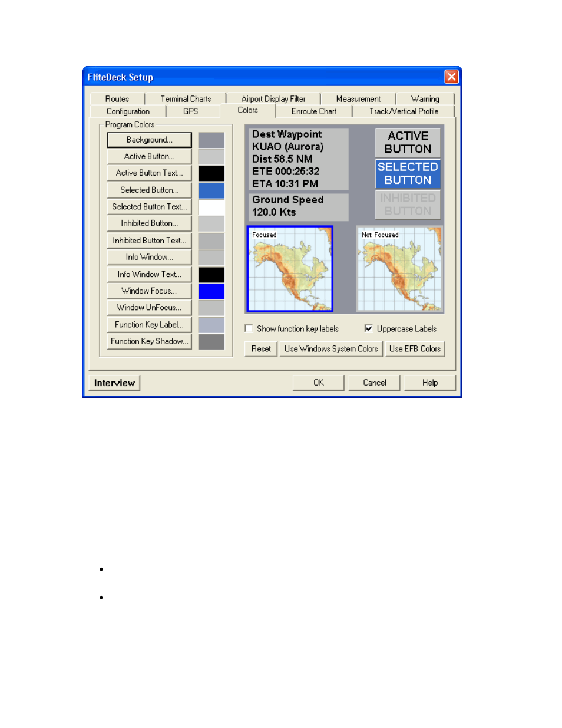Enable Show function key labels checkbox

pos(249,328)
